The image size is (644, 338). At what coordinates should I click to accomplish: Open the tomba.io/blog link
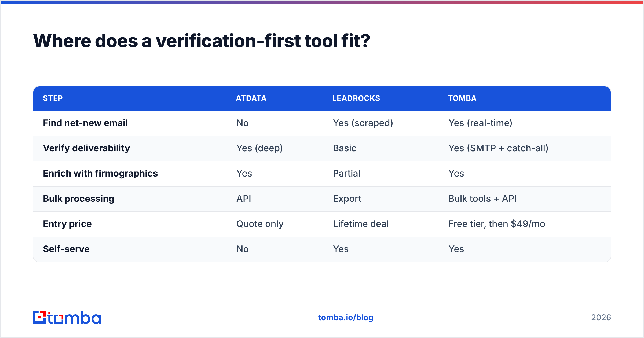[346, 318]
